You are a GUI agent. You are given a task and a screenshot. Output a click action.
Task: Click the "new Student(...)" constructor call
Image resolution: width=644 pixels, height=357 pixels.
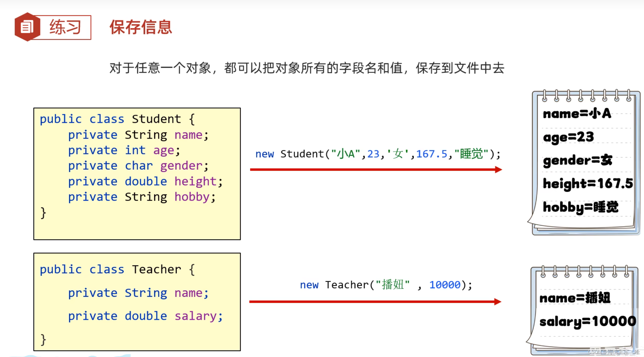[x=378, y=154]
